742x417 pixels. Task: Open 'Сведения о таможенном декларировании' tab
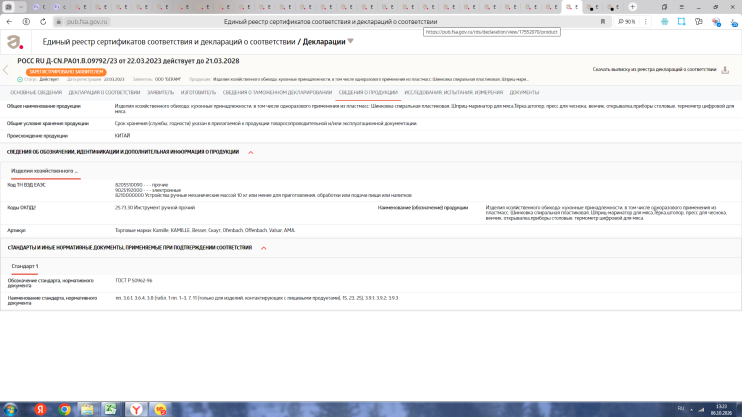point(277,93)
